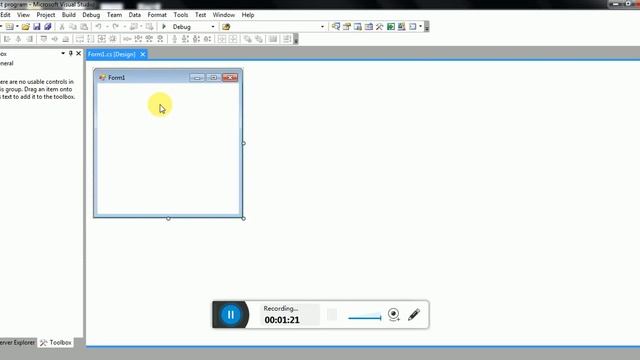Click the Form1 bottom-right corner resize handle

pyautogui.click(x=244, y=219)
